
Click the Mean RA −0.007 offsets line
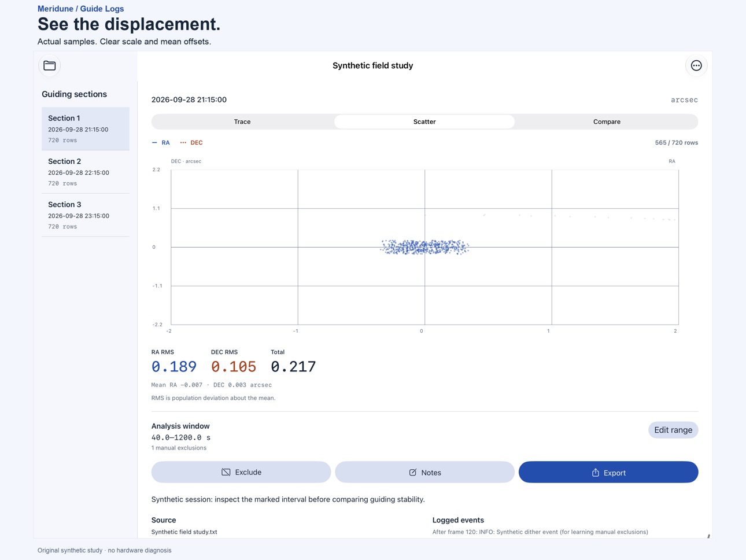tap(212, 385)
